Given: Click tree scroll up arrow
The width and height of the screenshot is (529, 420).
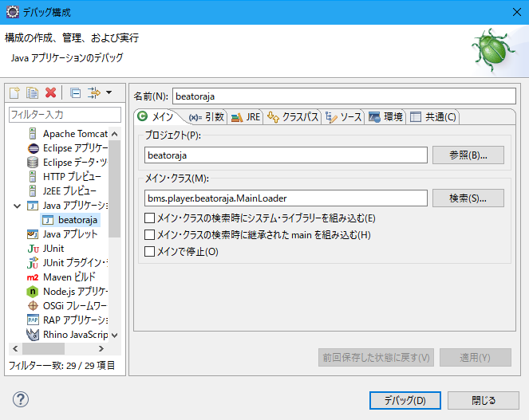Looking at the screenshot, I should (115, 134).
